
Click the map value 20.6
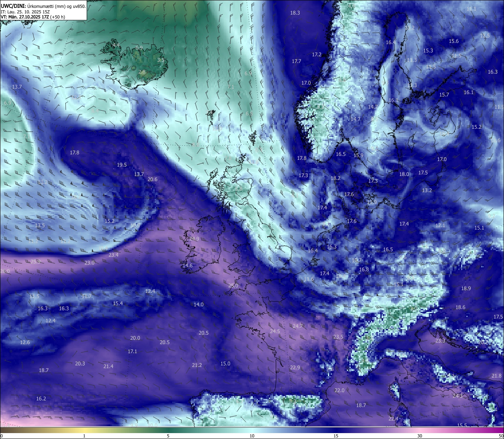pos(152,180)
